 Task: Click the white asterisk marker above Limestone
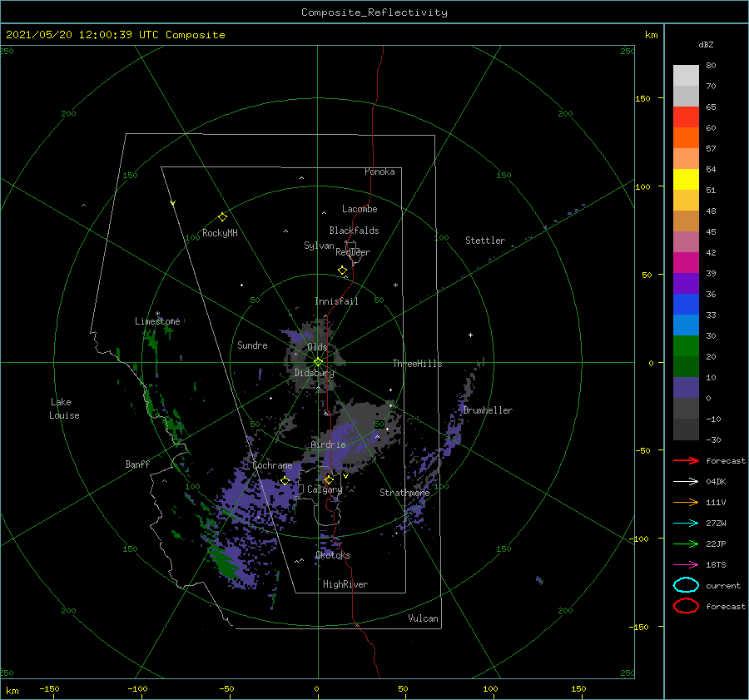157,314
